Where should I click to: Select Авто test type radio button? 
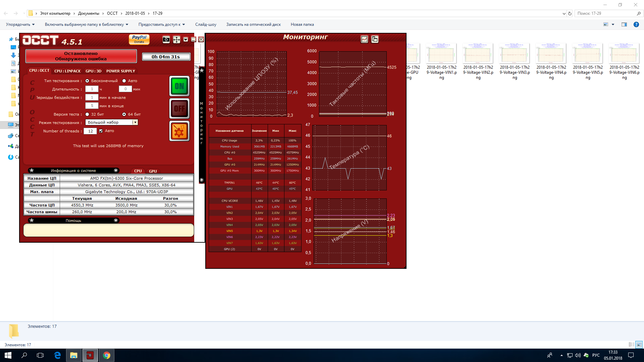pyautogui.click(x=124, y=81)
